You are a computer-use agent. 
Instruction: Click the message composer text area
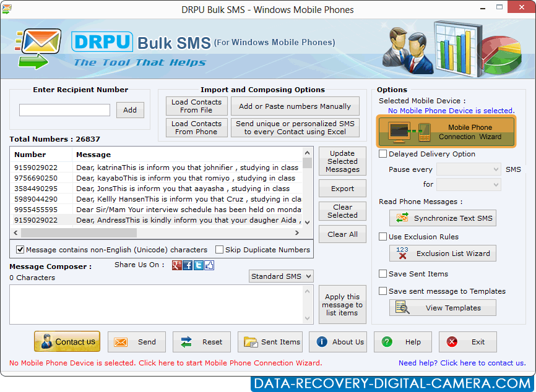(x=157, y=305)
